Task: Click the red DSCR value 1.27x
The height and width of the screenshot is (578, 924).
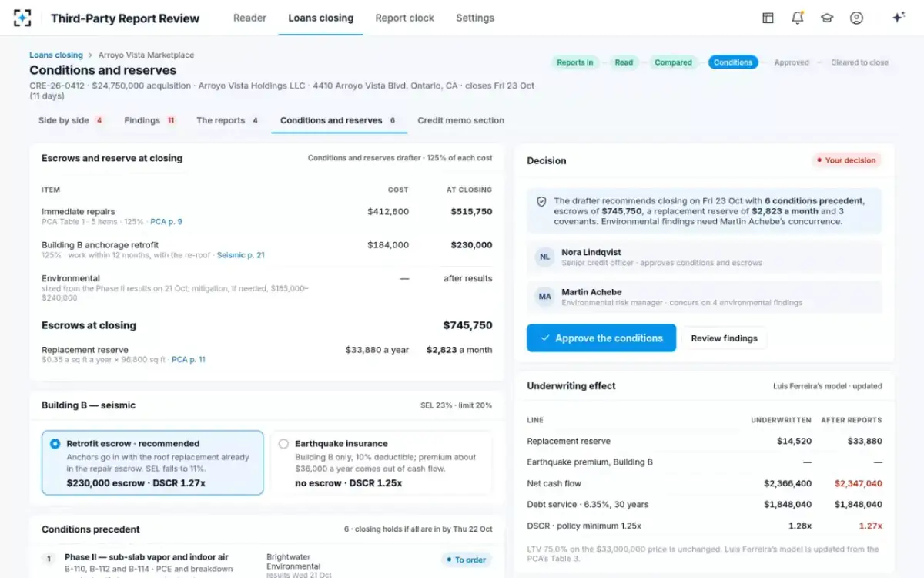Action: coord(870,526)
